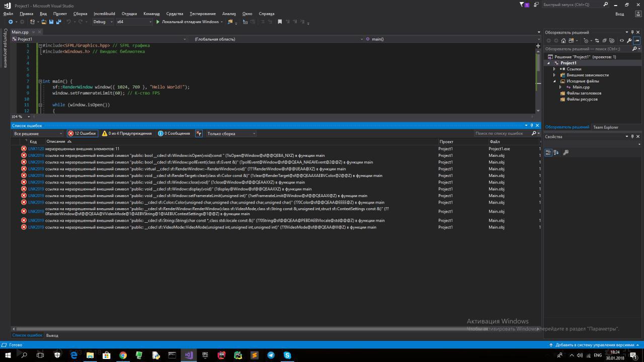Toggle the 0 из 4 Предупреждения filter
This screenshot has width=644, height=362.
click(127, 134)
